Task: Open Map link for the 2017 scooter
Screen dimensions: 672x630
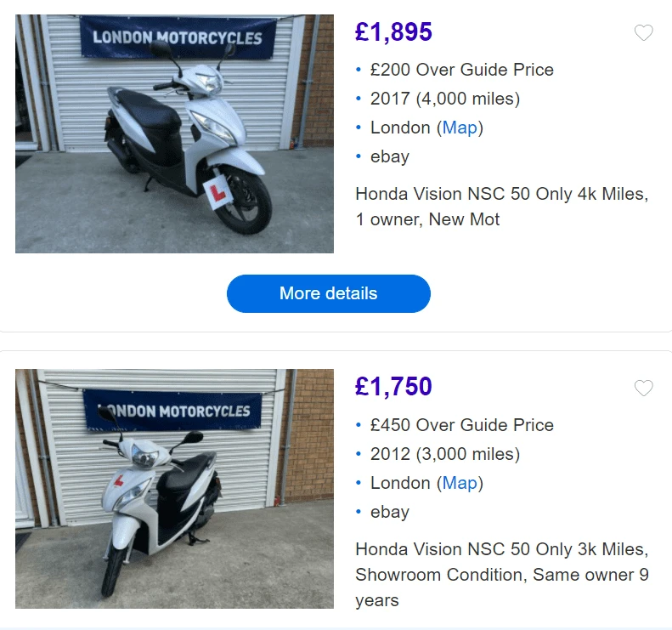Action: click(x=460, y=128)
